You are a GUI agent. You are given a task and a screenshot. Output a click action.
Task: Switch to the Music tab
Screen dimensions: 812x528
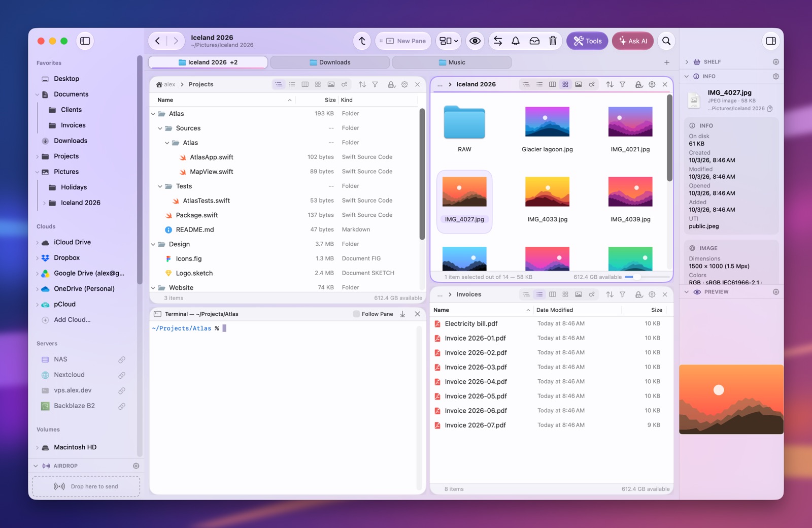452,62
